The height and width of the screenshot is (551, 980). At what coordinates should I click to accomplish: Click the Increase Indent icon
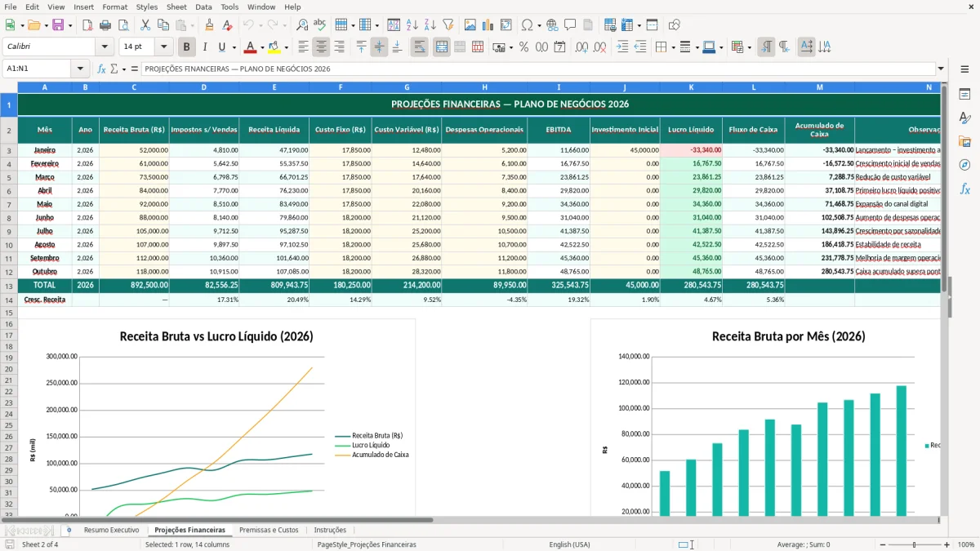tap(622, 47)
